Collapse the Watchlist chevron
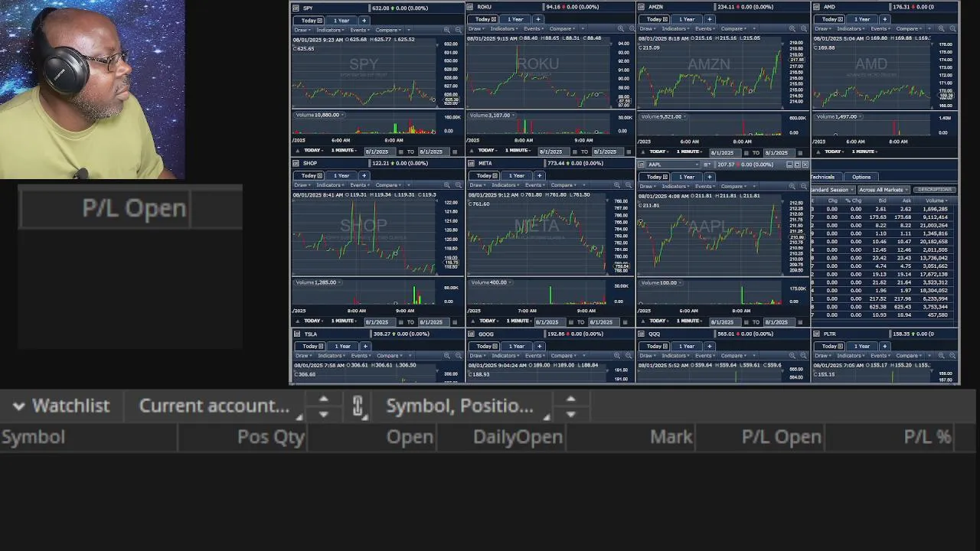Screen dimensions: 980x551 [19, 406]
